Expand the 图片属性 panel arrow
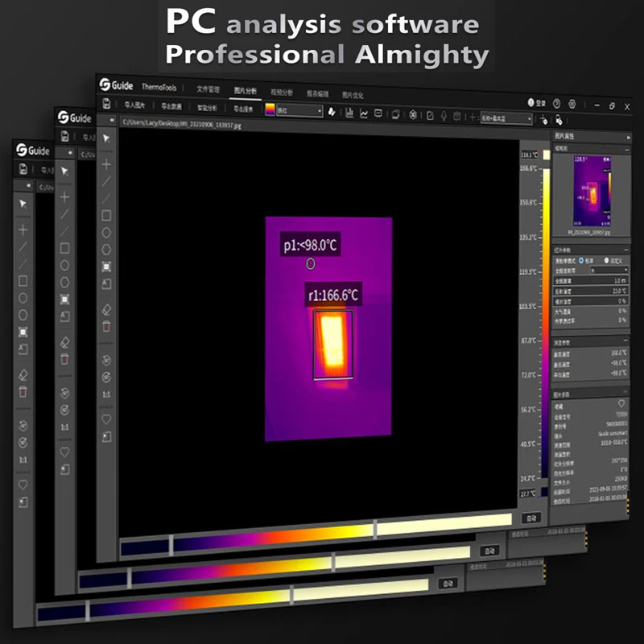644x644 pixels. click(x=628, y=137)
